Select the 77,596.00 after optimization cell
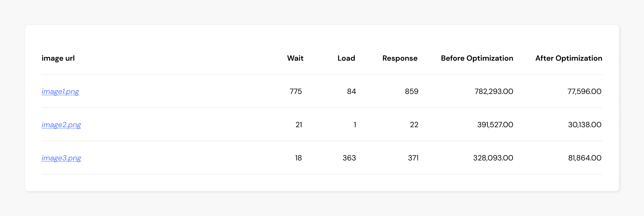 [584, 91]
